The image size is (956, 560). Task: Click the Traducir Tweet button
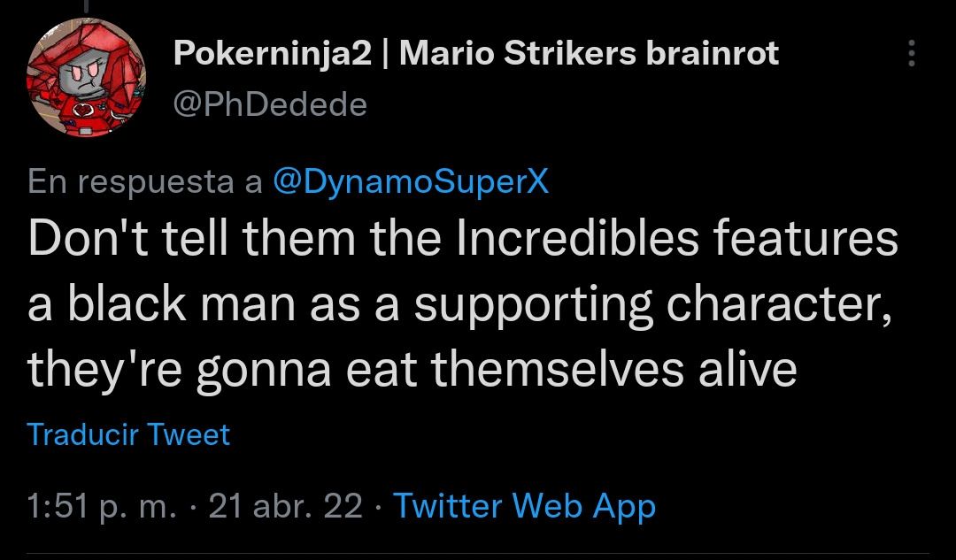pyautogui.click(x=128, y=434)
